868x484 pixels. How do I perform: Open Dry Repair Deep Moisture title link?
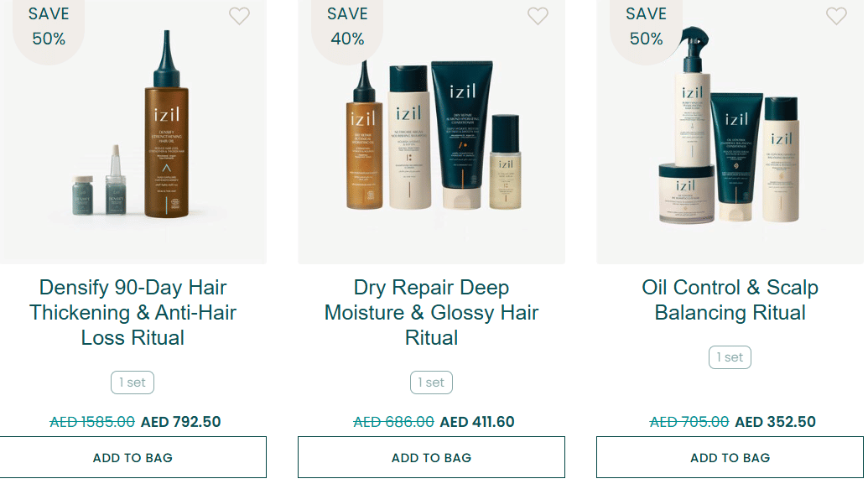pyautogui.click(x=431, y=312)
